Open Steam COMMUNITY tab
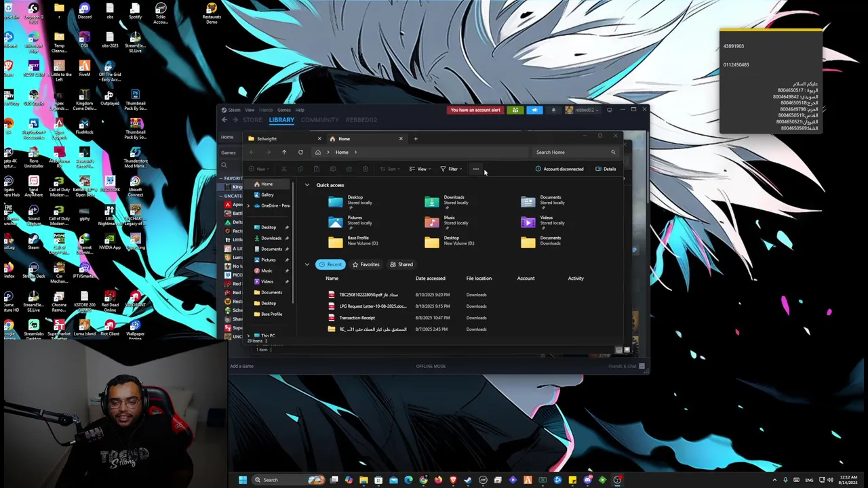 [320, 120]
